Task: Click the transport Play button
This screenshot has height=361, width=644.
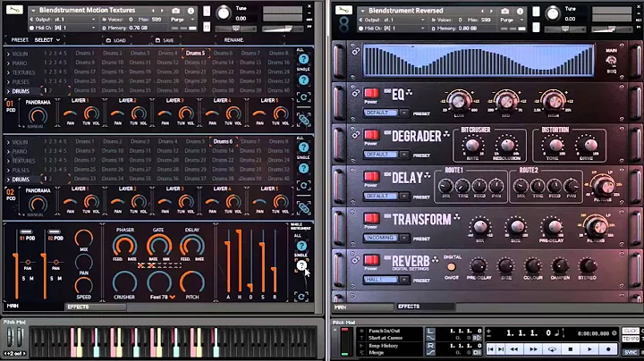Action: point(589,349)
